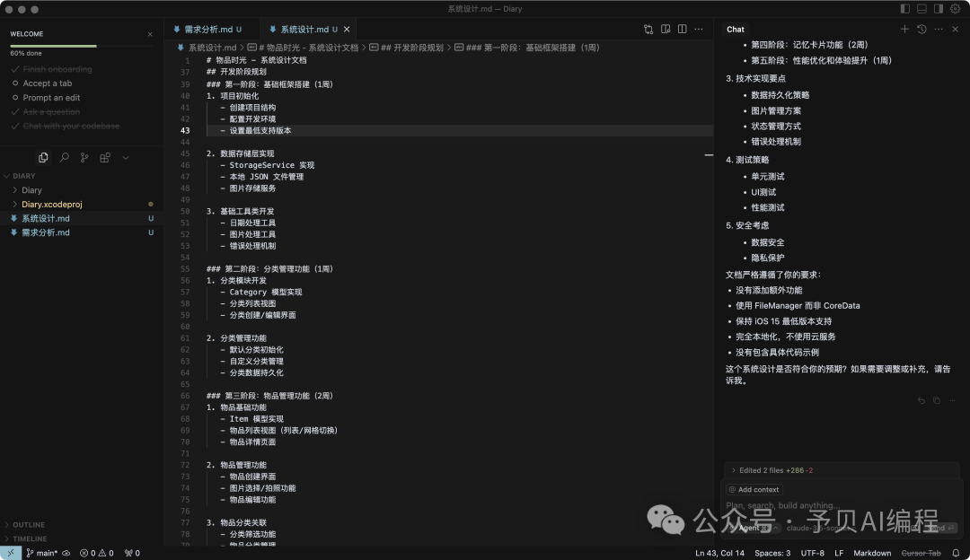This screenshot has height=560, width=970.
Task: Toggle bottom panel visibility
Action: click(x=921, y=9)
